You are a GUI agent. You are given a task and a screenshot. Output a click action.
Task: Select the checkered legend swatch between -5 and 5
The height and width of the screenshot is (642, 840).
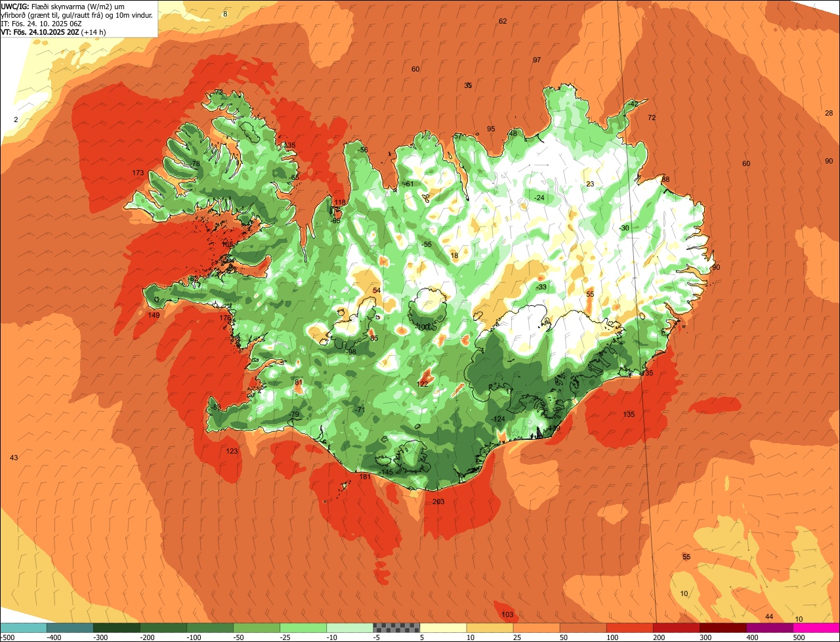396,628
